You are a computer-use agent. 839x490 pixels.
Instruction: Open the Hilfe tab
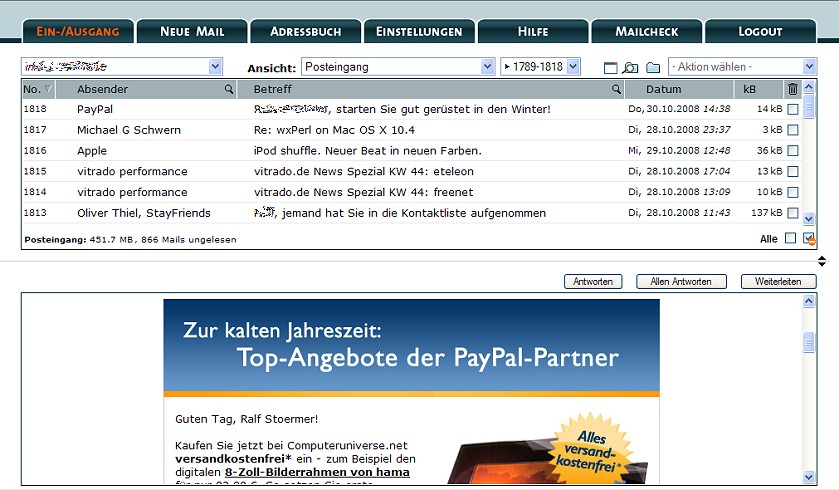coord(533,32)
